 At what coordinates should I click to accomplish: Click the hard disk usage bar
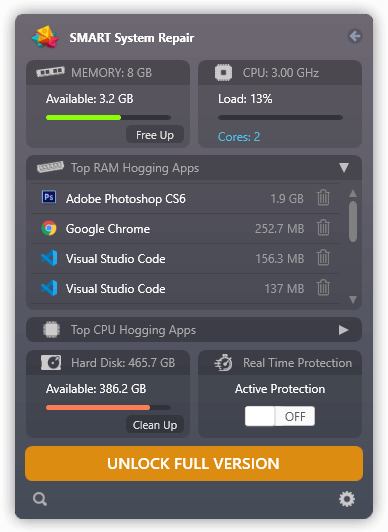109,407
